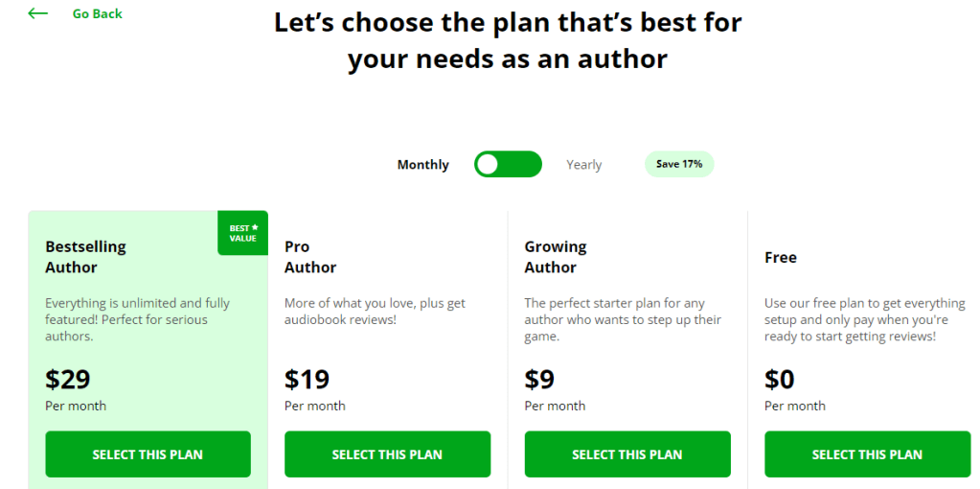Select the $29 Bestselling Author plan button
The image size is (980, 489).
coord(148,454)
